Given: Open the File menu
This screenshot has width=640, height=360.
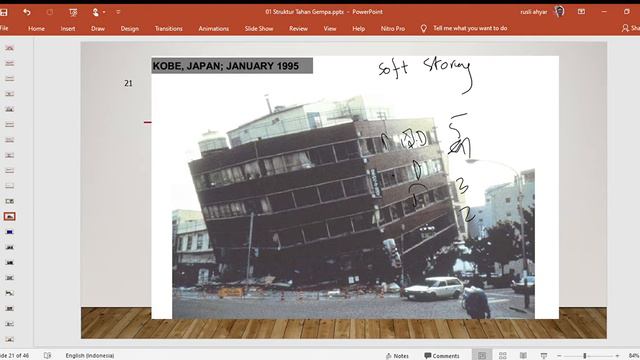Looking at the screenshot, I should click(4, 28).
